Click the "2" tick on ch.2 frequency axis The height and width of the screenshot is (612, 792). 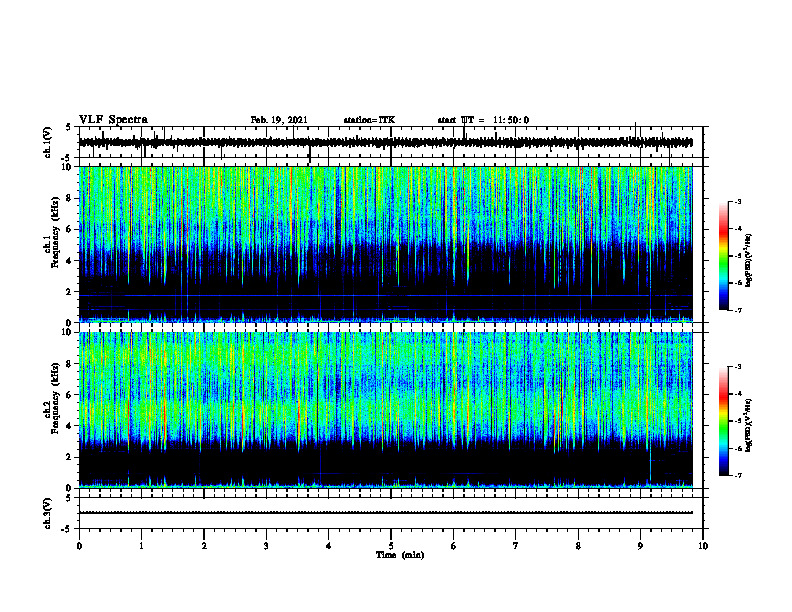click(x=70, y=457)
